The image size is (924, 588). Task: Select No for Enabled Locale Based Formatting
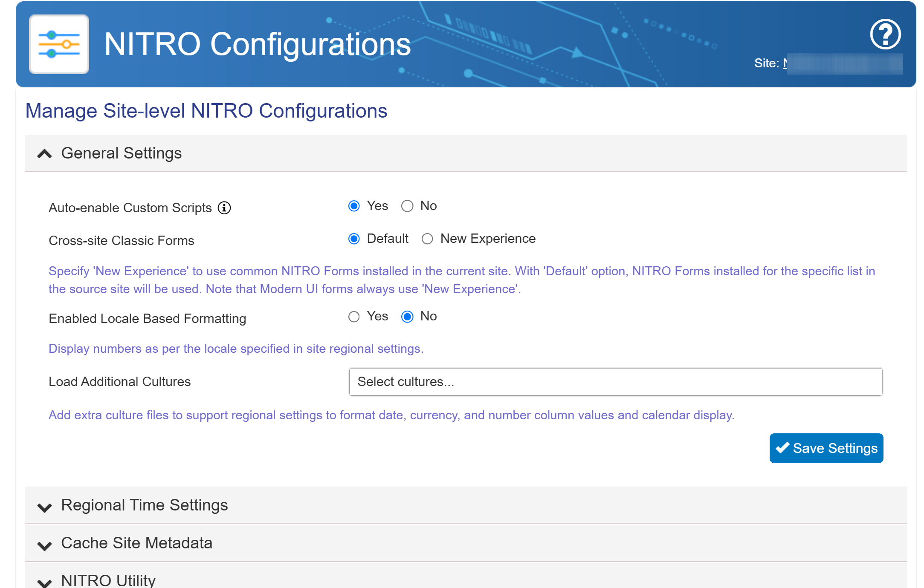pos(407,317)
